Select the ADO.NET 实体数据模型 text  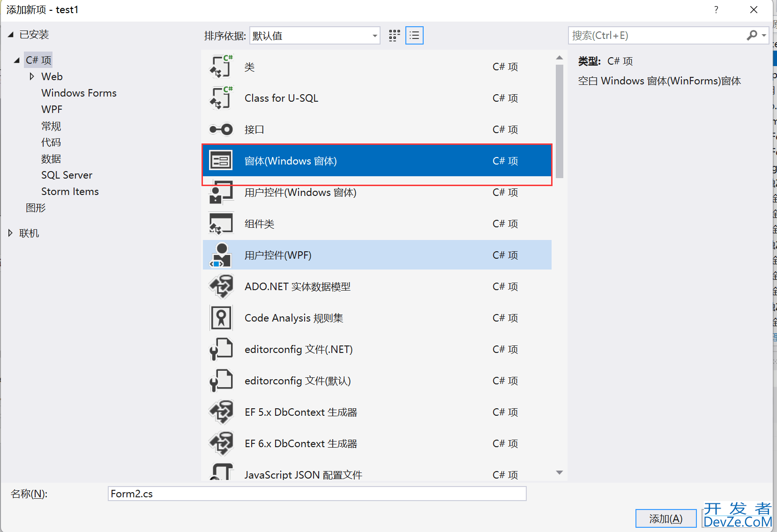pyautogui.click(x=298, y=286)
